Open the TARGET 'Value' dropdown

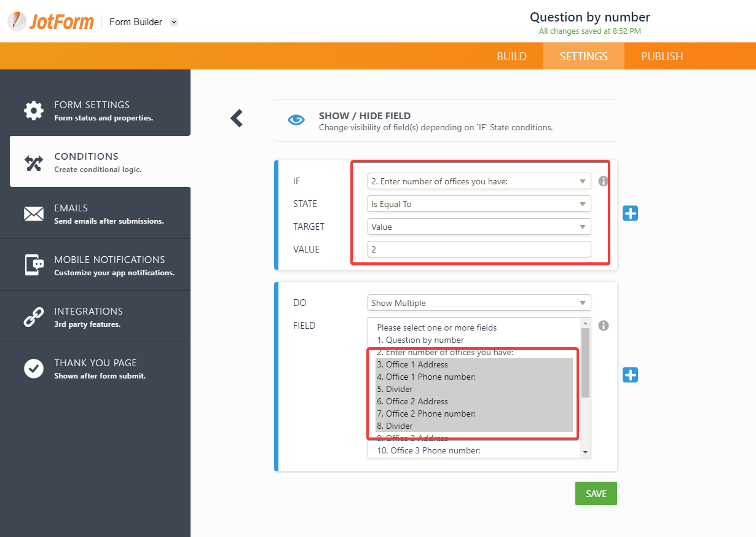pos(479,227)
